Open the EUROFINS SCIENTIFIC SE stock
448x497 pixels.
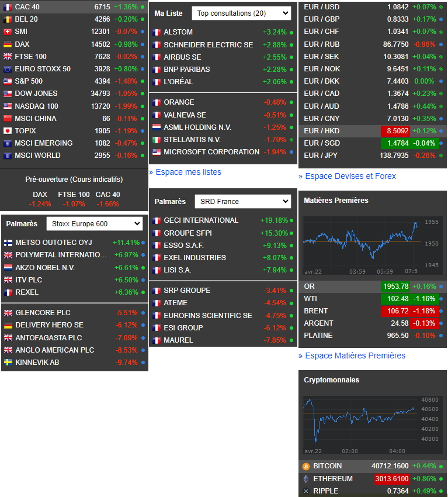click(208, 316)
